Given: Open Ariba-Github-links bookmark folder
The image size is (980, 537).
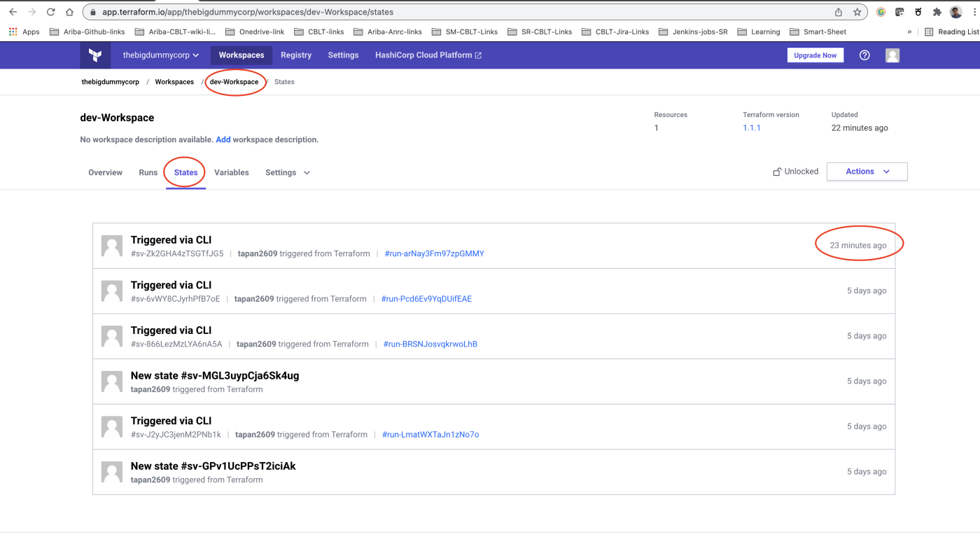Looking at the screenshot, I should click(x=87, y=32).
